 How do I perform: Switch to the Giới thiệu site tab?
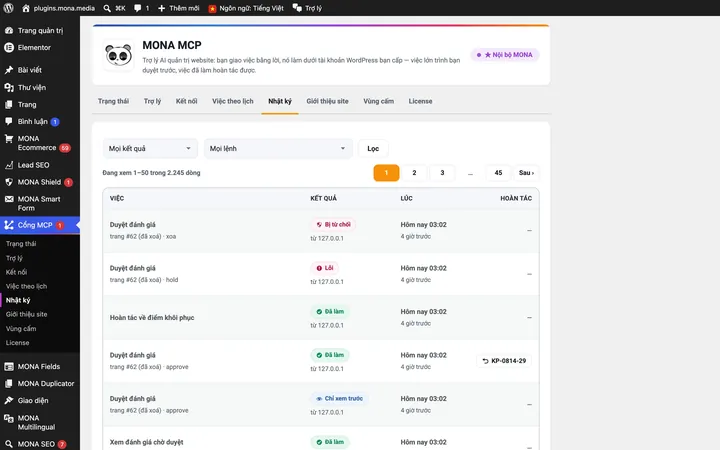(327, 101)
